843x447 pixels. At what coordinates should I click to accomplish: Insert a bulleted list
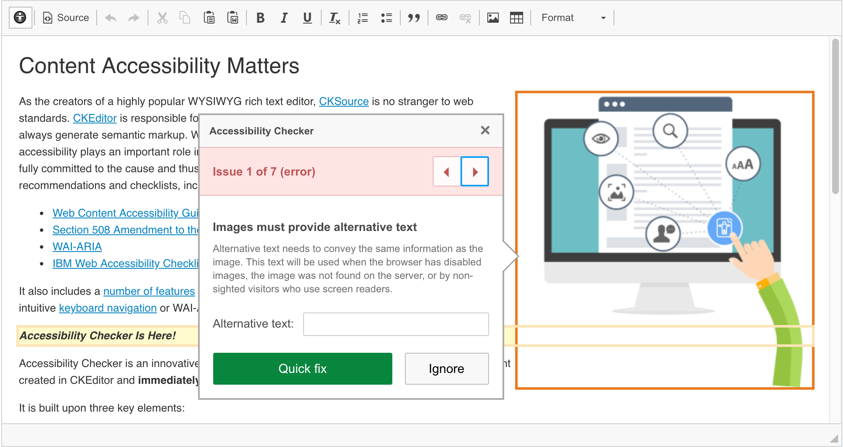[386, 18]
